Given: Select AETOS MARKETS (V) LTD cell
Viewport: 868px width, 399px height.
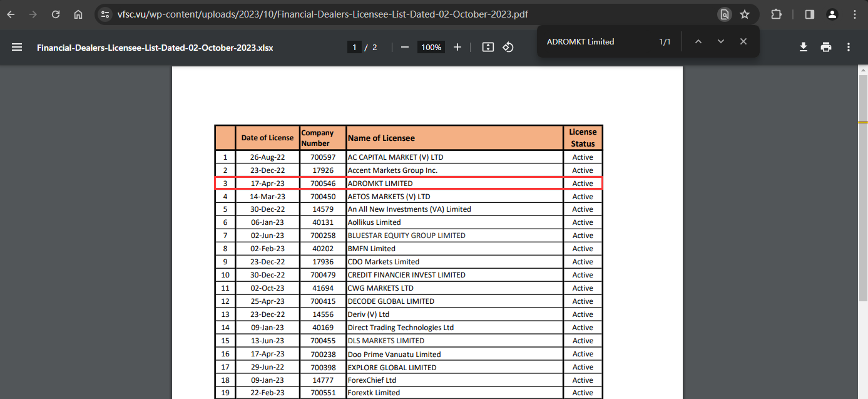Looking at the screenshot, I should (x=455, y=197).
